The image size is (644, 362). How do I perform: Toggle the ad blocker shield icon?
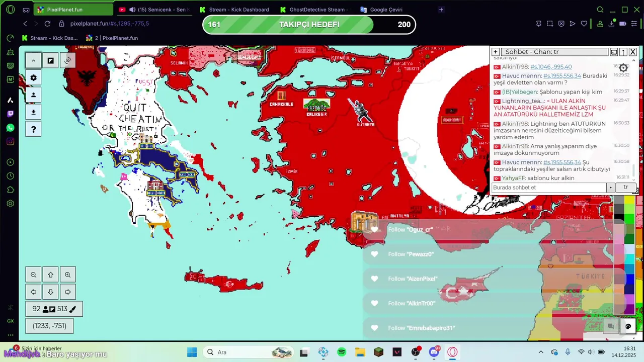point(561,24)
